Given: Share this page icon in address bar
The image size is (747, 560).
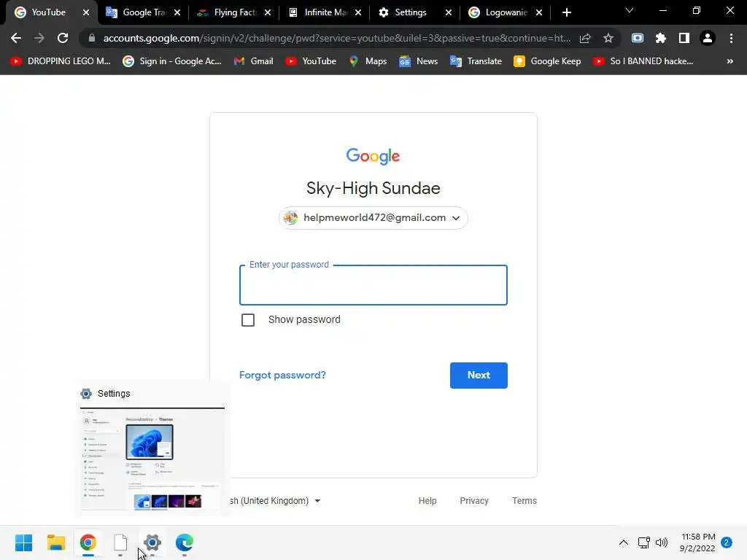Looking at the screenshot, I should click(x=585, y=38).
